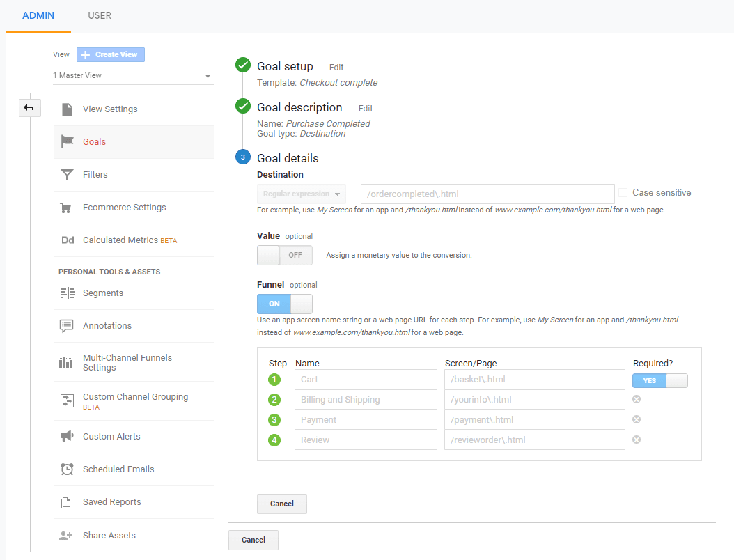Click the Ecommerce Settings shopping cart icon
The width and height of the screenshot is (734, 560).
(x=67, y=208)
